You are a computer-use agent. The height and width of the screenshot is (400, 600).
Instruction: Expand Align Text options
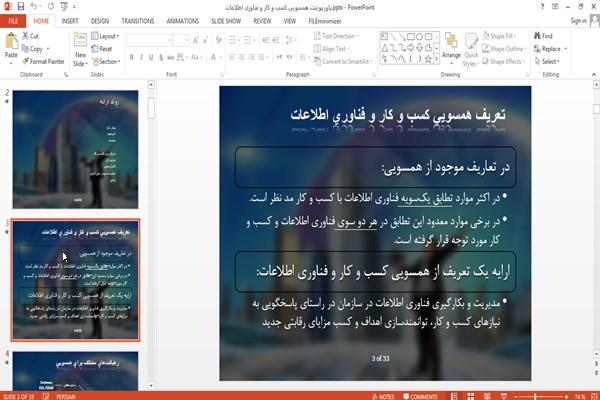click(x=331, y=49)
